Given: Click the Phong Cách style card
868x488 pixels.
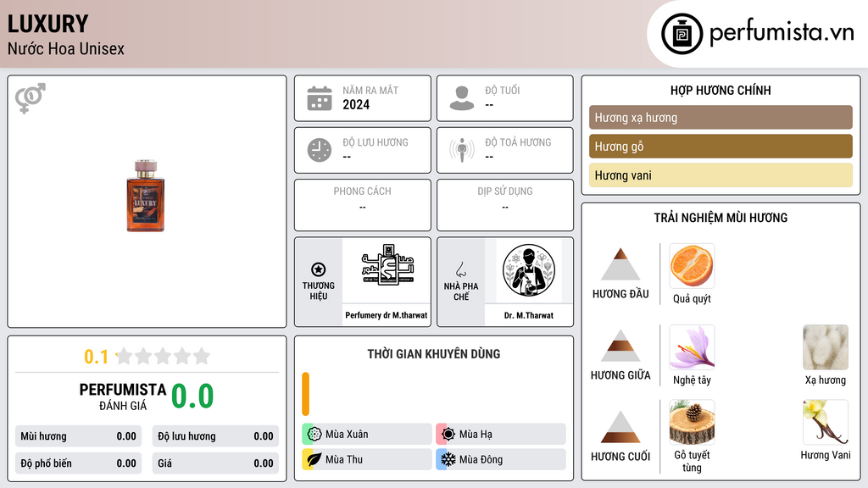Looking at the screenshot, I should pos(363,205).
